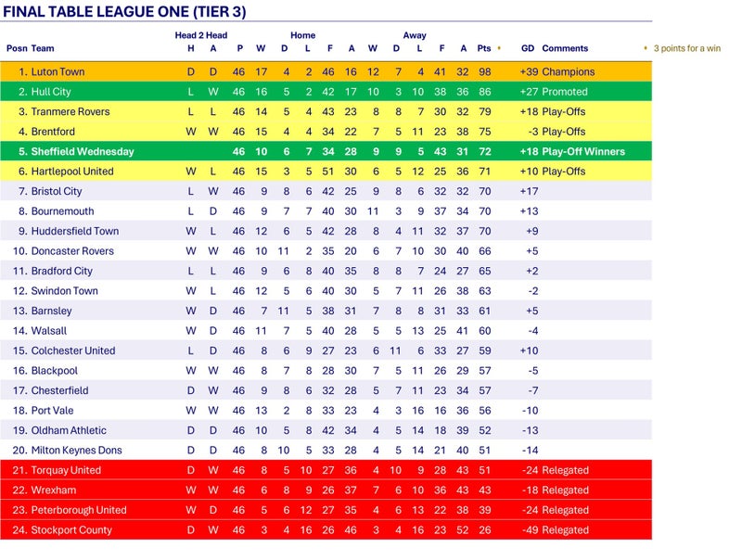742x560 pixels.
Task: Click the 'Comments' column header
Action: click(565, 48)
